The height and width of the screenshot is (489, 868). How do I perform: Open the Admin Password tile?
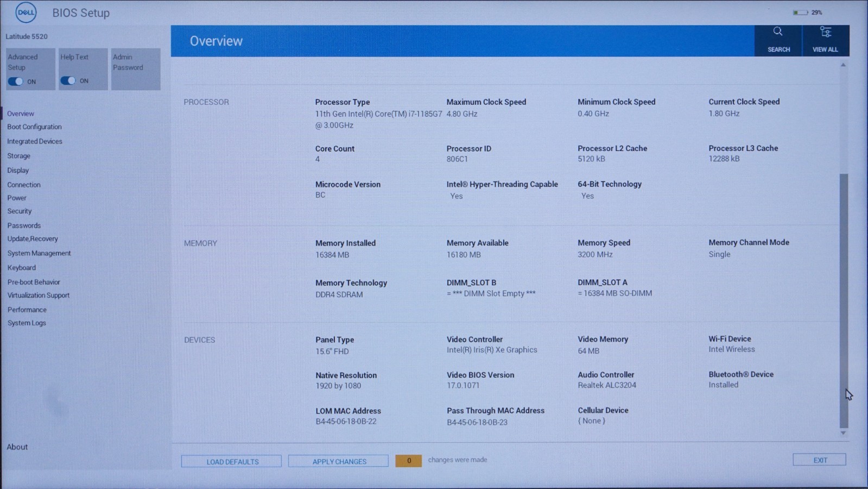[x=136, y=69]
